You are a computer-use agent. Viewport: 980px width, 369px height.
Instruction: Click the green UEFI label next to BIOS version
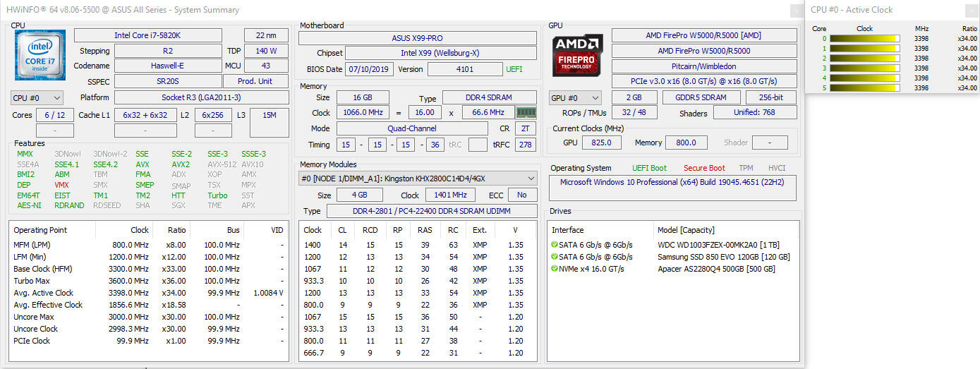click(514, 69)
